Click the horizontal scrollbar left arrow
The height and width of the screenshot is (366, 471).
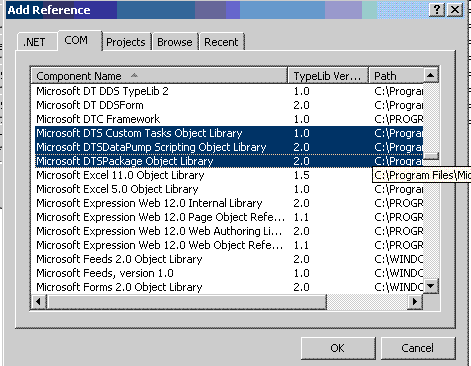tap(39, 302)
